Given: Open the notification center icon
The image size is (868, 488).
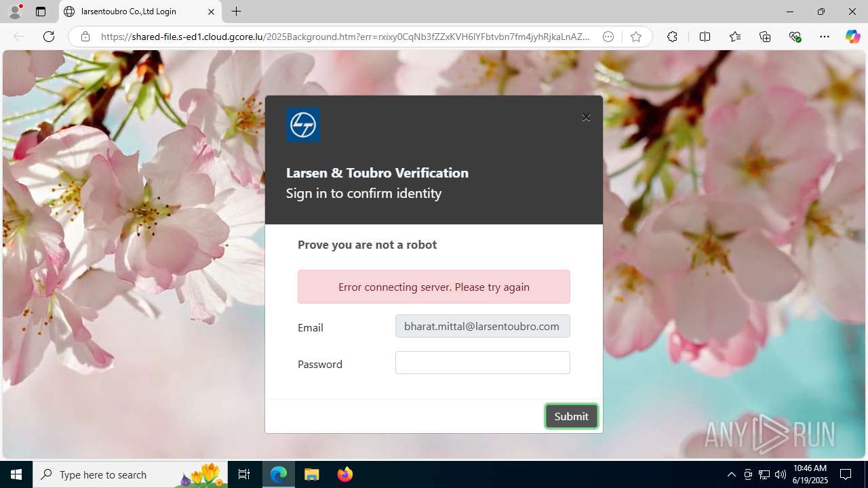Looking at the screenshot, I should [x=846, y=474].
